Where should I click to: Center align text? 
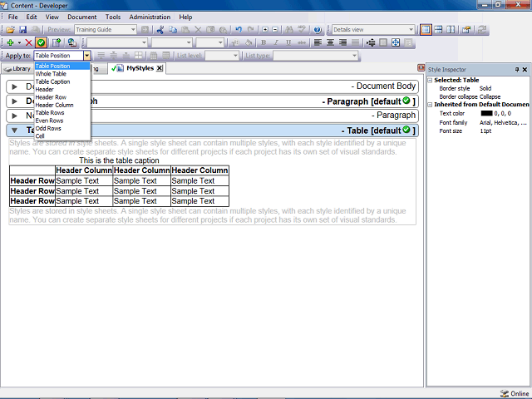point(330,42)
